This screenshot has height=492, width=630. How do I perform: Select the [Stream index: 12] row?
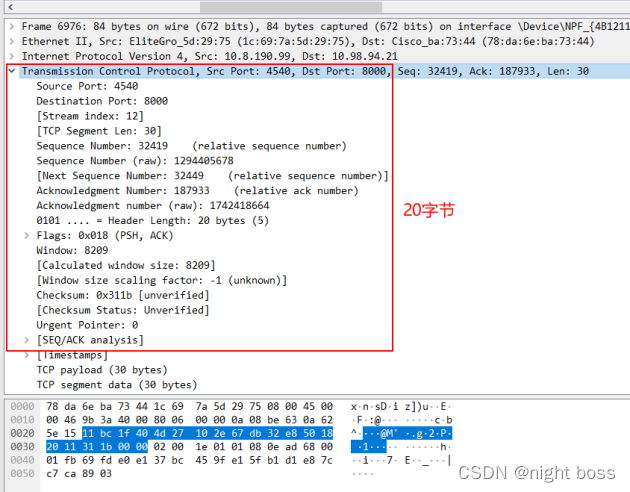[x=90, y=116]
